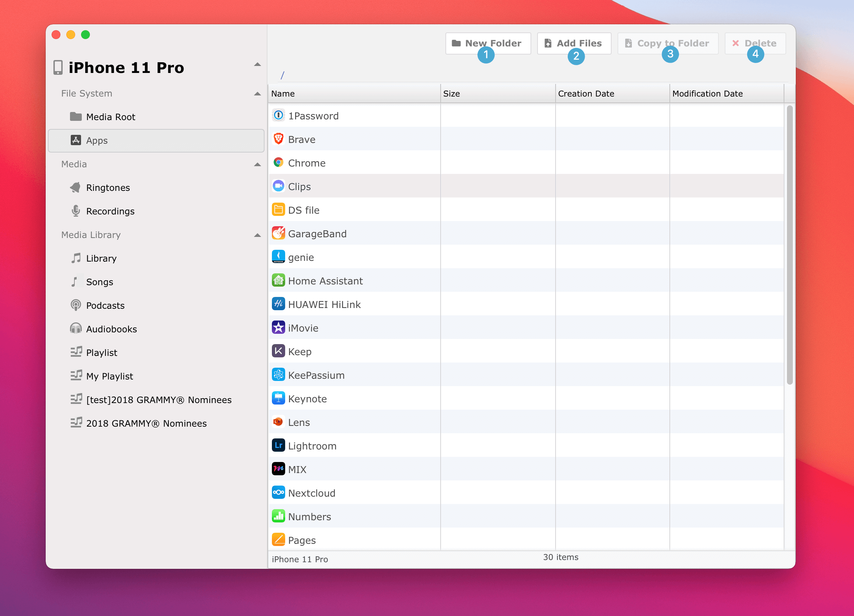Select the HUAWEI HiLink row name

point(324,305)
